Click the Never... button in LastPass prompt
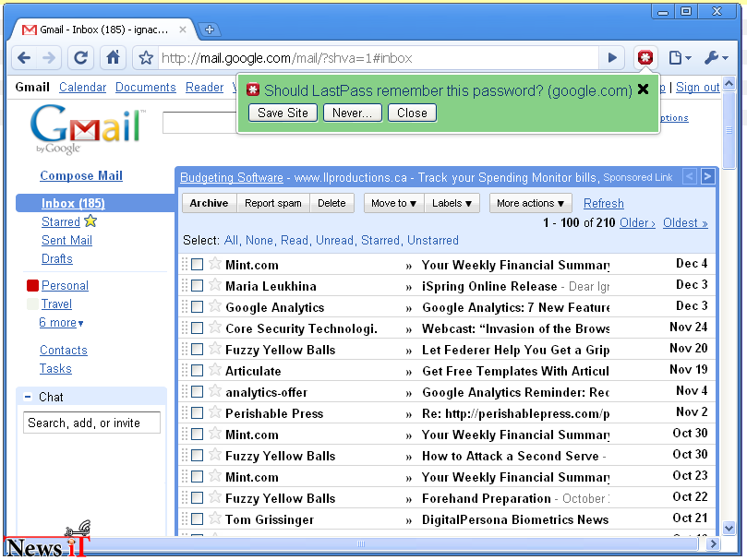This screenshot has width=747, height=560. click(x=353, y=113)
